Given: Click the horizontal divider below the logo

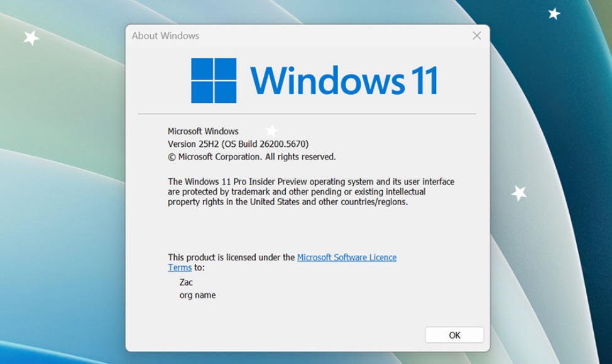Looking at the screenshot, I should coord(307,114).
